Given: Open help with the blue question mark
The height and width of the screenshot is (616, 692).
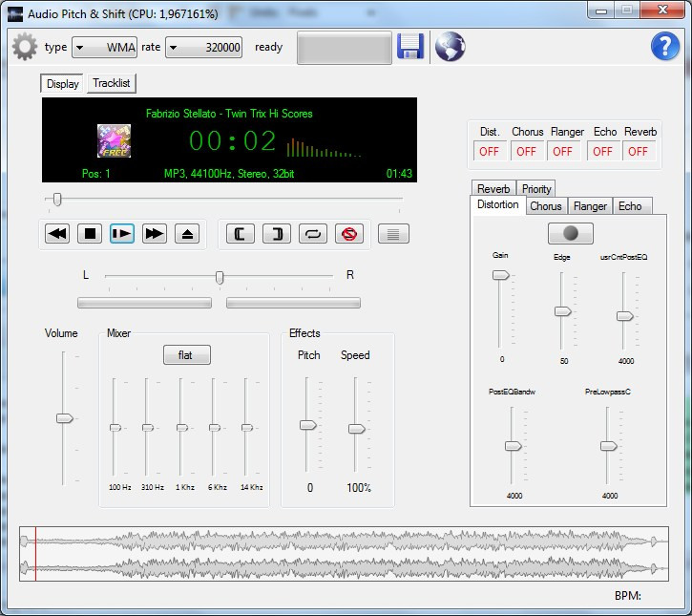Looking at the screenshot, I should point(664,46).
